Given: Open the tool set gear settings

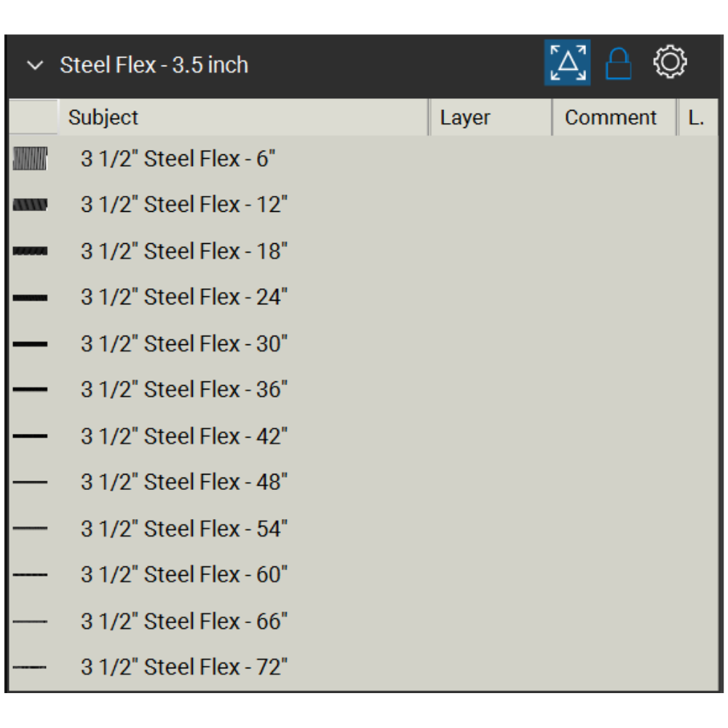Looking at the screenshot, I should (670, 63).
